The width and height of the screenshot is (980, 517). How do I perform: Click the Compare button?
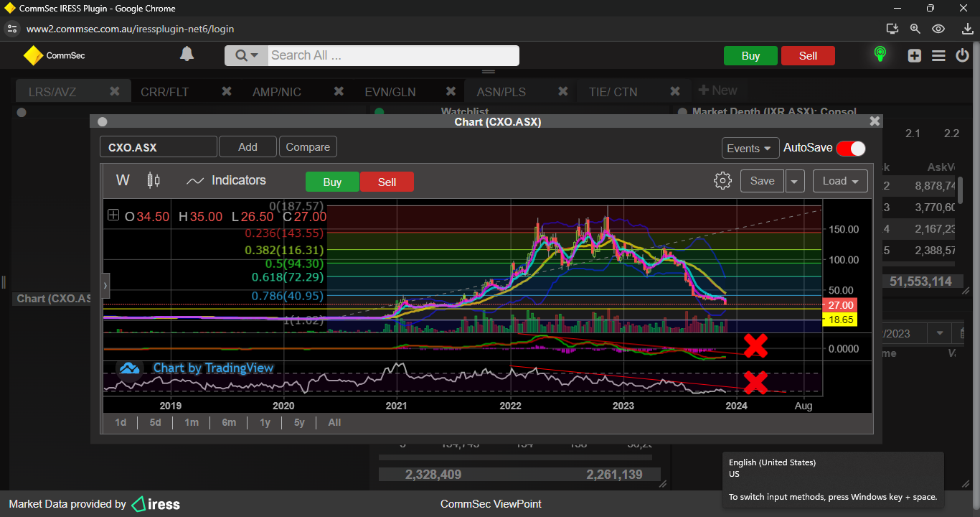308,146
